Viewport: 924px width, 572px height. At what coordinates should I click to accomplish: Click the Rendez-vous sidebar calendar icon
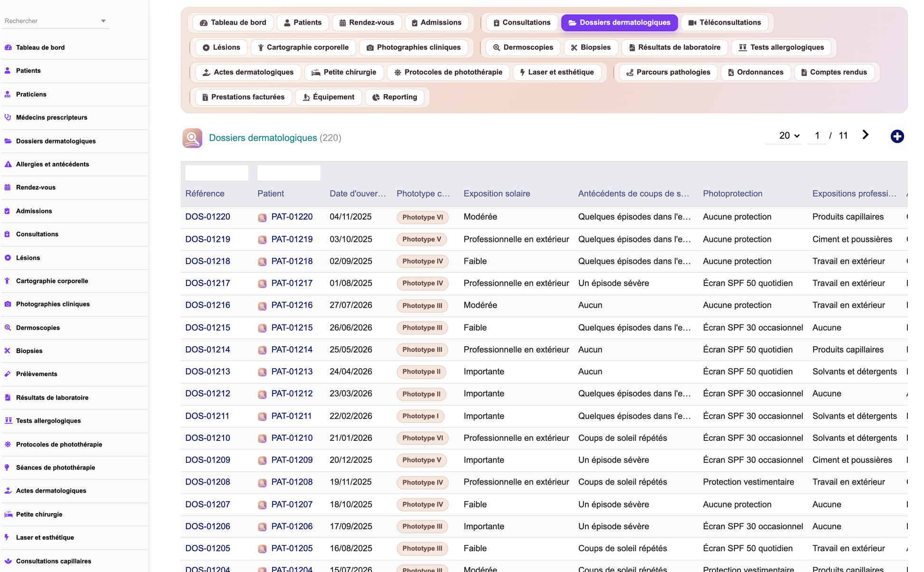tap(8, 187)
